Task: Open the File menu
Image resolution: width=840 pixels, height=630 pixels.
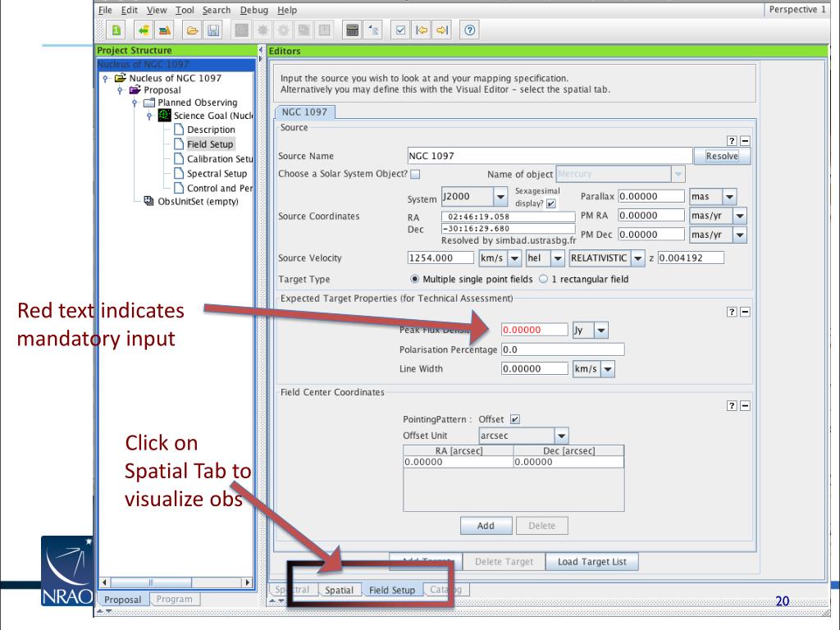Action: (x=105, y=10)
